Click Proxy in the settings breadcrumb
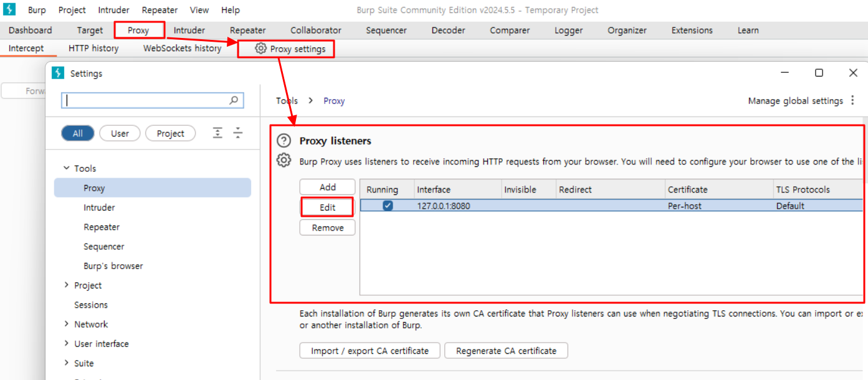Screen dimensions: 868x380 click(334, 101)
